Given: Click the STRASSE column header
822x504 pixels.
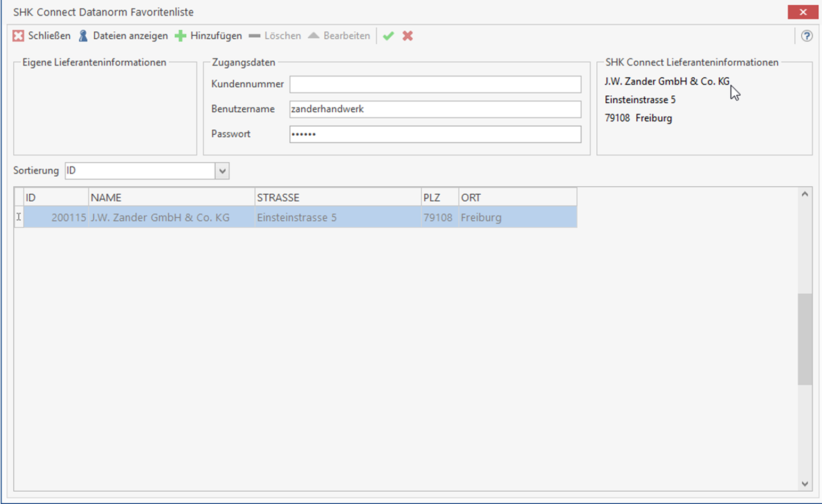Looking at the screenshot, I should click(337, 197).
